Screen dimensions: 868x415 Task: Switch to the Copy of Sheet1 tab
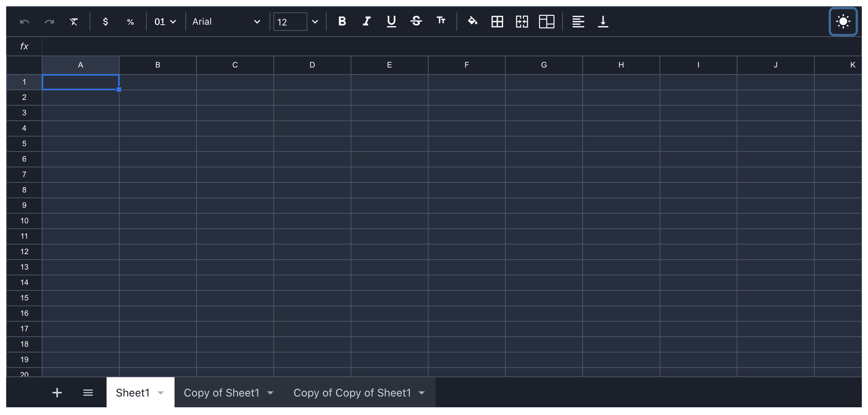tap(222, 392)
